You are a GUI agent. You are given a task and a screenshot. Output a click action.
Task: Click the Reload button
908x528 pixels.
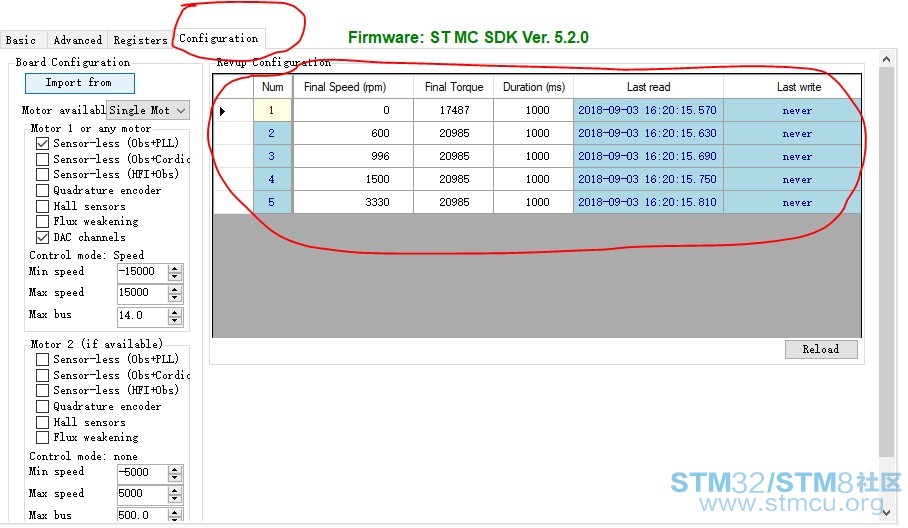[x=821, y=349]
